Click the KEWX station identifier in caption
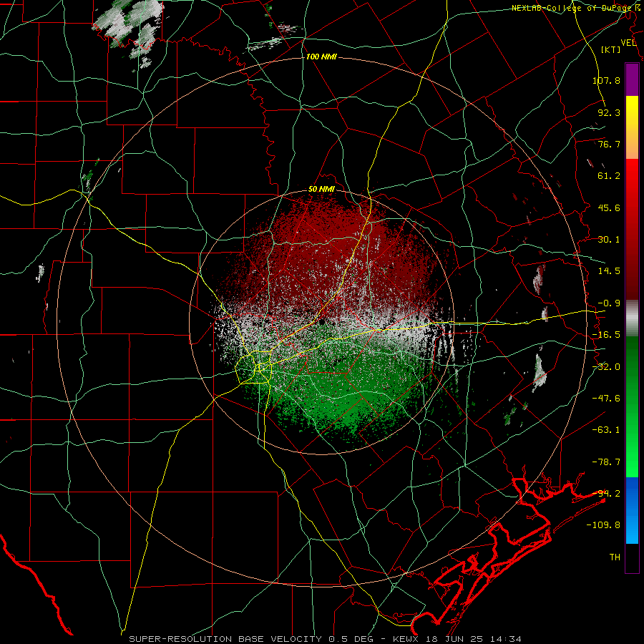Image resolution: width=644 pixels, height=644 pixels. click(406, 639)
